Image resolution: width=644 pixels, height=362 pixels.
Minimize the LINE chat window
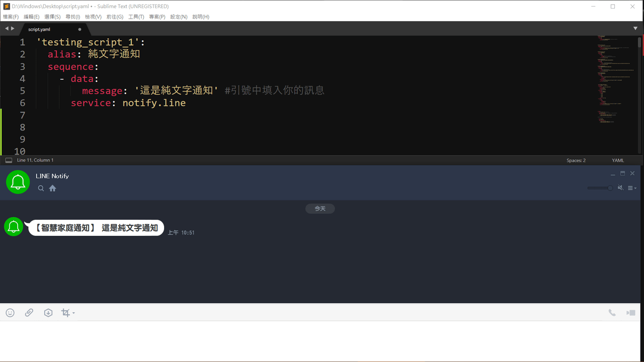coord(613,173)
